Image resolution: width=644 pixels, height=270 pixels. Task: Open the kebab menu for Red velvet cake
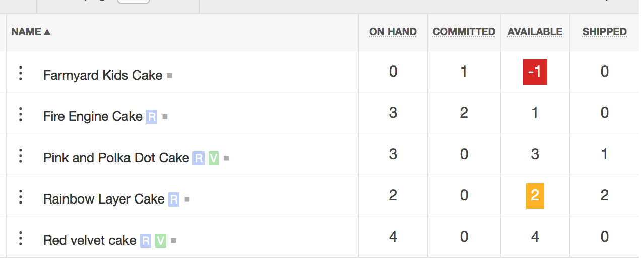click(x=21, y=239)
